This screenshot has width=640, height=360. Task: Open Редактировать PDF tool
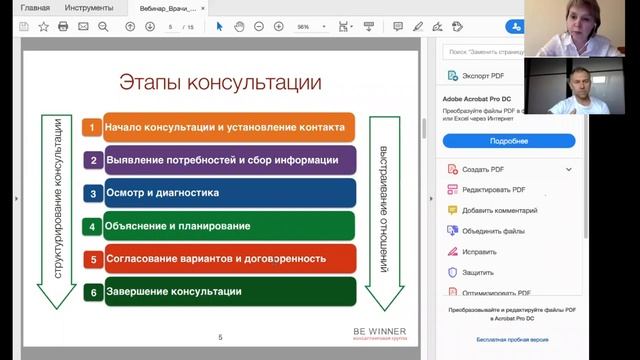[x=493, y=190]
